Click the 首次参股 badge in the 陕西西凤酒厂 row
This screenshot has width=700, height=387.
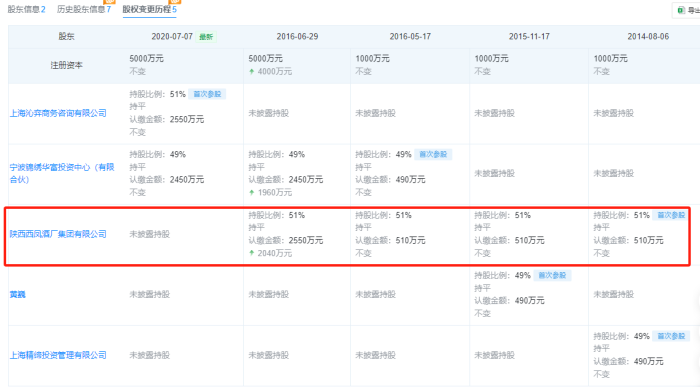[x=671, y=215]
